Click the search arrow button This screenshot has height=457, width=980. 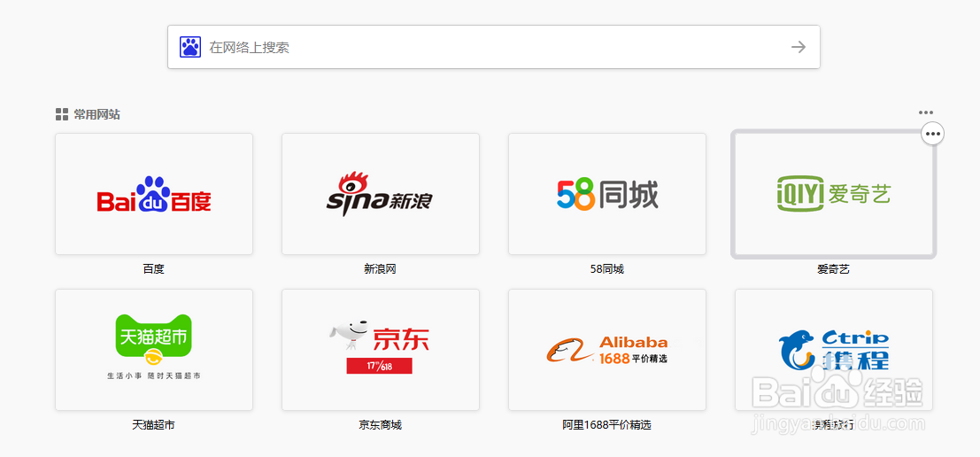[799, 47]
